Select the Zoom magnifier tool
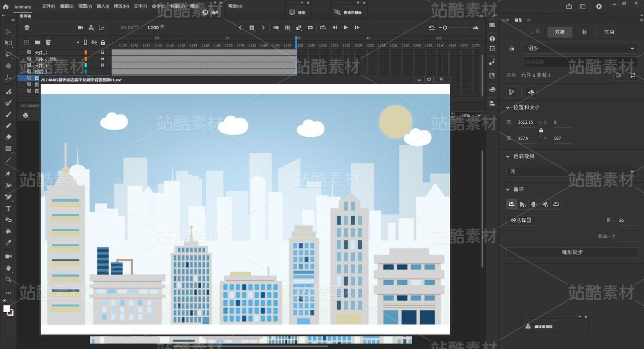 click(x=8, y=280)
